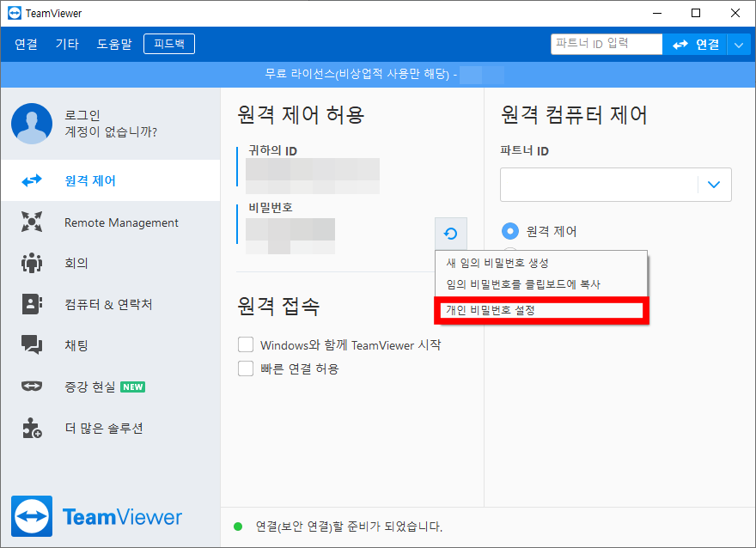Click the user profile avatar icon

point(32,124)
